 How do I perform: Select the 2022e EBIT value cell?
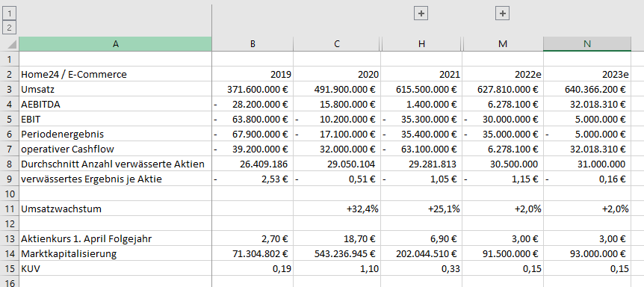(503, 119)
